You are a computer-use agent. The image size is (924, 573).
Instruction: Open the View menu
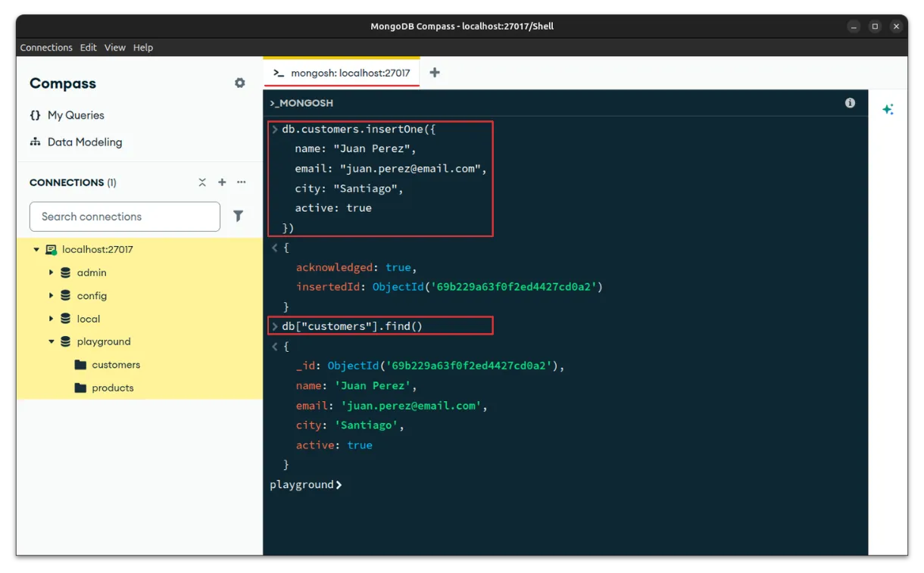click(x=115, y=48)
